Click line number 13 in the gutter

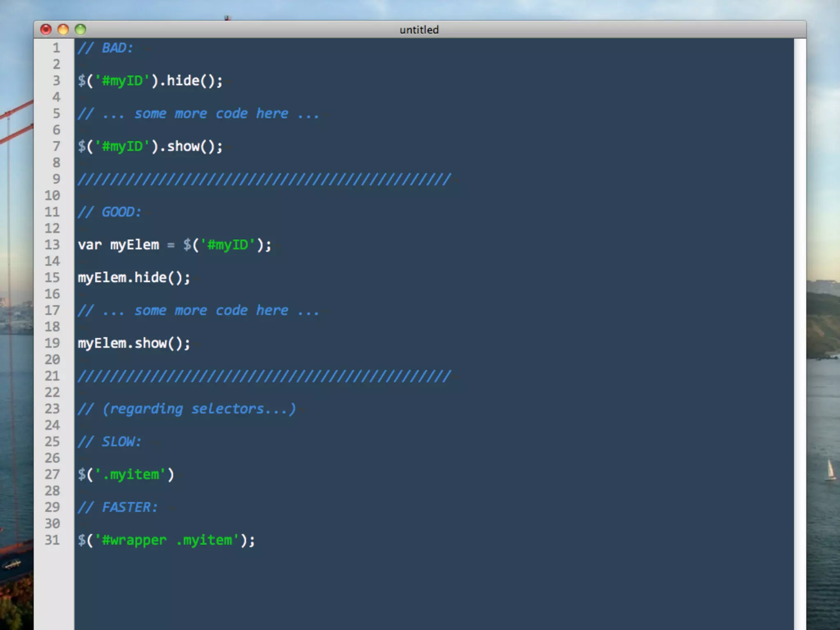pyautogui.click(x=52, y=245)
